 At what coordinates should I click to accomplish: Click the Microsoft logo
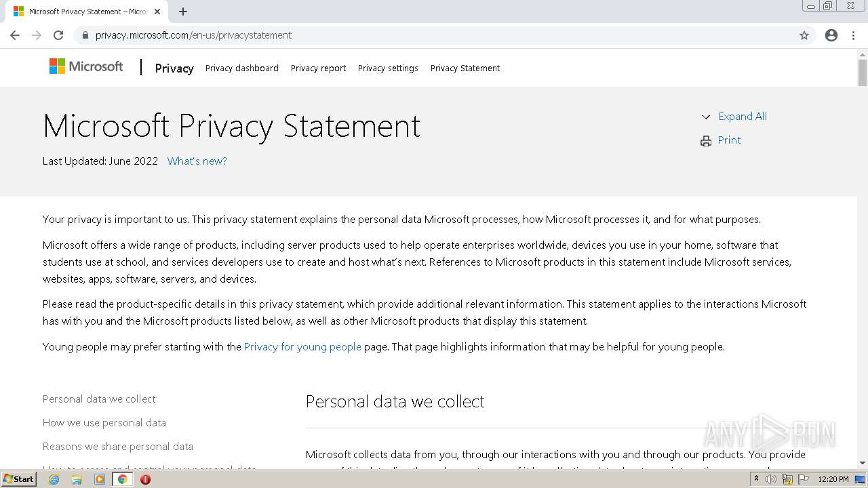[86, 66]
